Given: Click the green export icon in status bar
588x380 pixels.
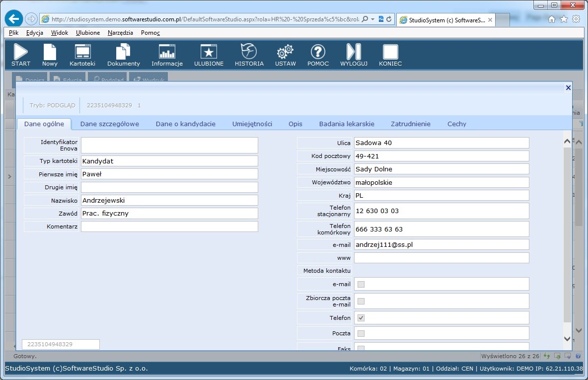Looking at the screenshot, I should click(557, 356).
